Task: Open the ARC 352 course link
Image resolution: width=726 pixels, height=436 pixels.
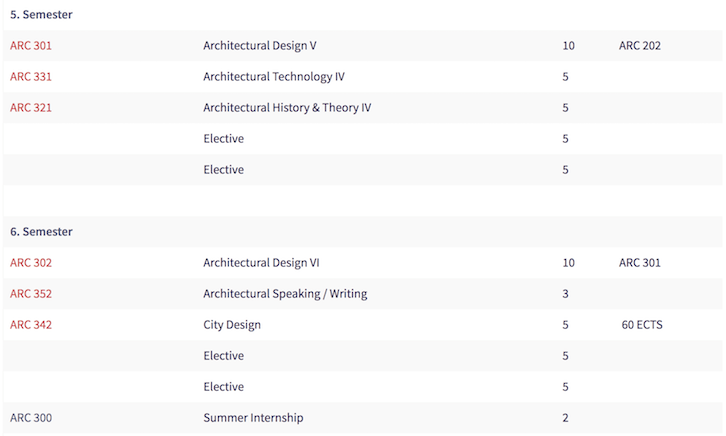Action: [31, 294]
